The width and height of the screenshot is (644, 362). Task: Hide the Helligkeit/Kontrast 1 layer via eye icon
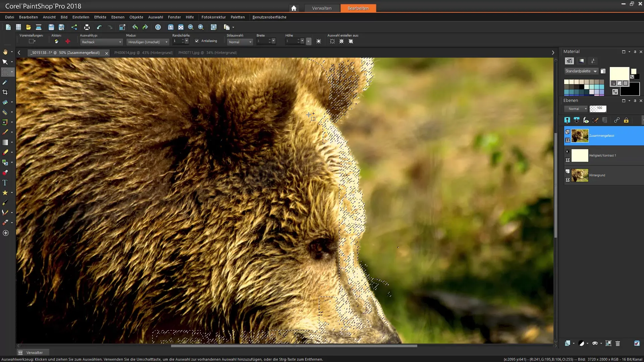pos(568,160)
